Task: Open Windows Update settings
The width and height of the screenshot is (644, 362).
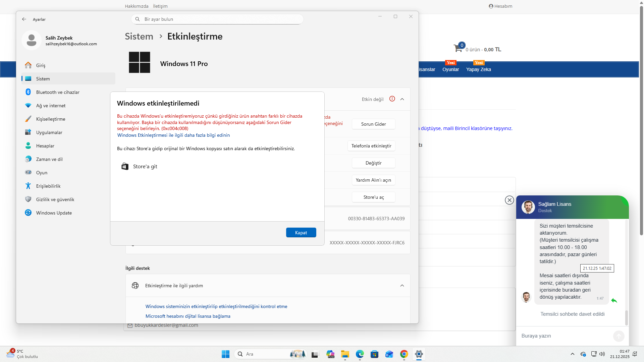Action: 68,213
